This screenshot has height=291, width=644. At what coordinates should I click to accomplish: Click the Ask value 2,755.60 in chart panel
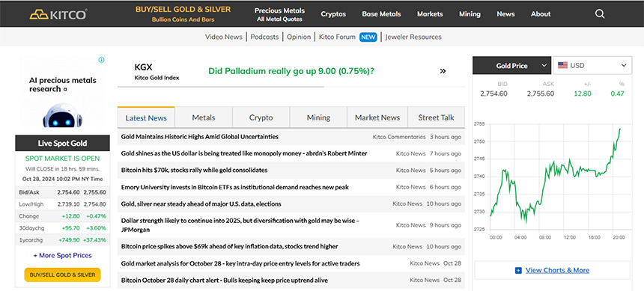541,94
